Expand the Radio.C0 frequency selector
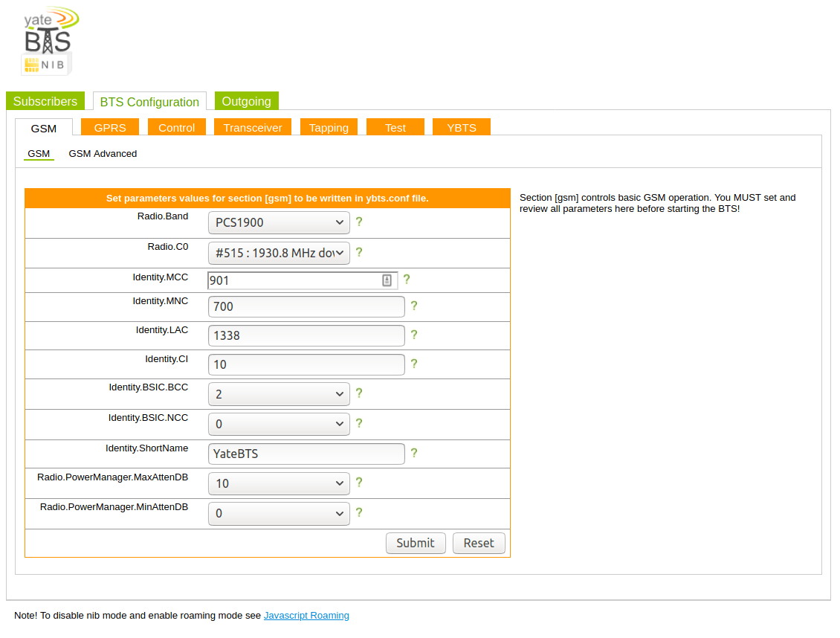Viewport: 840px width, 638px height. click(x=278, y=253)
